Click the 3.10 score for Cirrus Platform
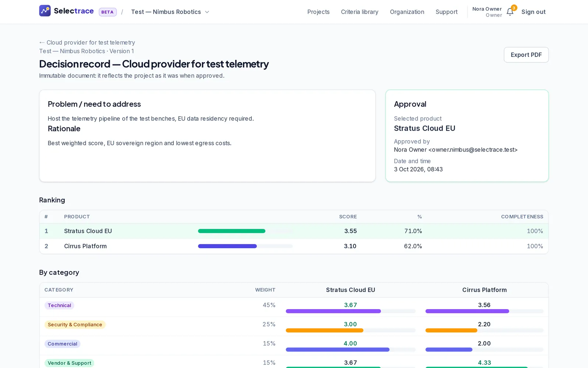588x368 pixels. [x=350, y=246]
